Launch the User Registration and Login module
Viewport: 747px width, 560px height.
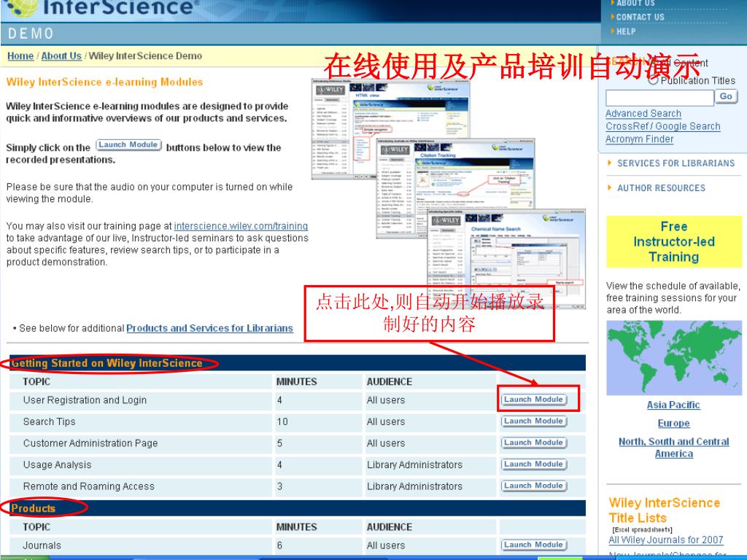click(x=533, y=400)
